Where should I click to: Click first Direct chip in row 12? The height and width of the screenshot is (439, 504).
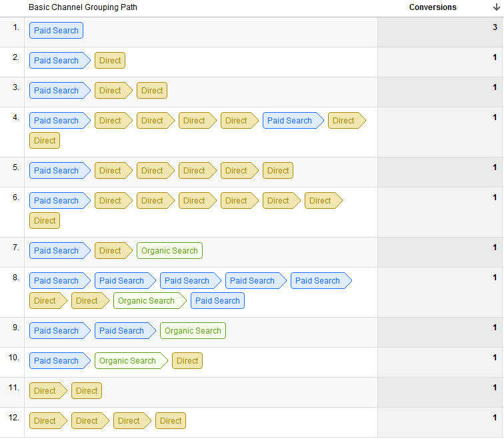48,421
